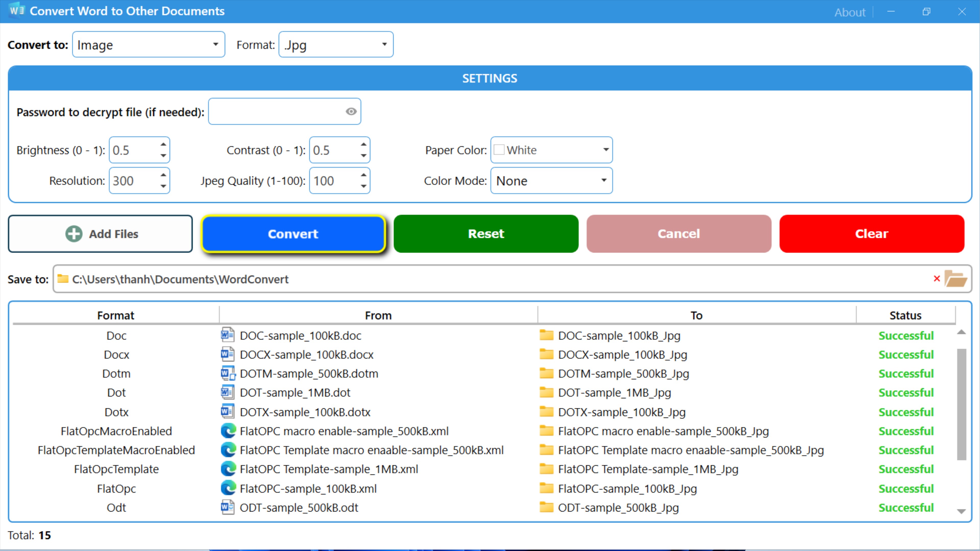
Task: Click the red Clear button
Action: 871,233
